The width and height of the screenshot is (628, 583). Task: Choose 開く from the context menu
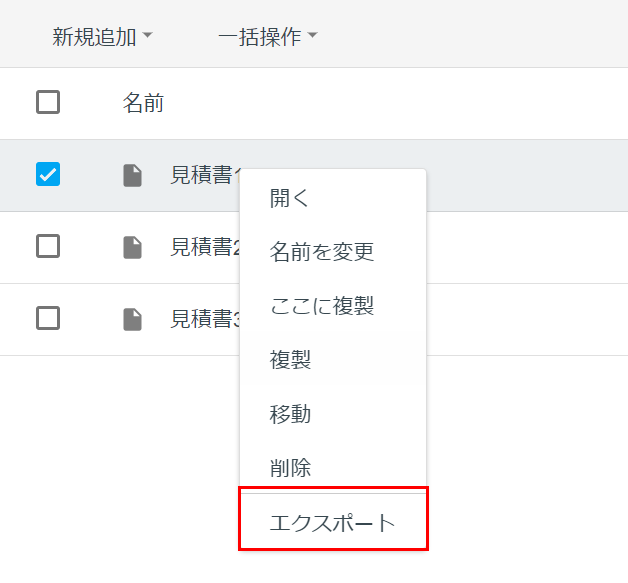[290, 198]
